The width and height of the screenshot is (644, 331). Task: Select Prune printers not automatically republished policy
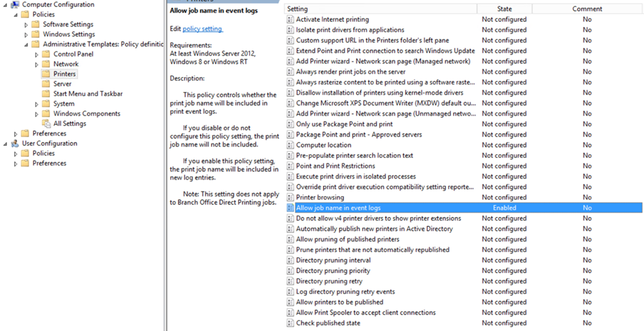click(373, 250)
